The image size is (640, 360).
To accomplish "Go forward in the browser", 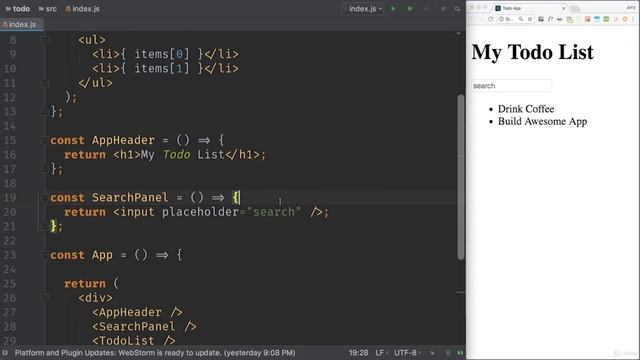I will [x=481, y=19].
